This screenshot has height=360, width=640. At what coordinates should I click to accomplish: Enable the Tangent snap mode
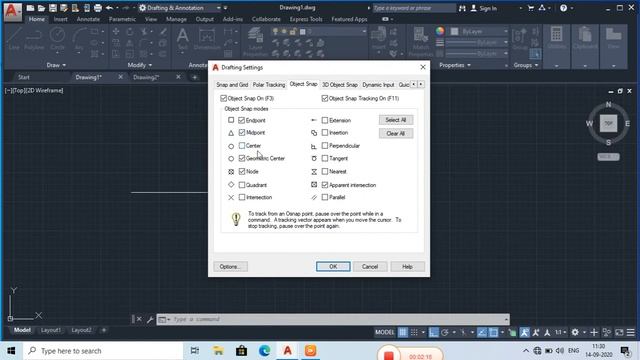(x=325, y=158)
